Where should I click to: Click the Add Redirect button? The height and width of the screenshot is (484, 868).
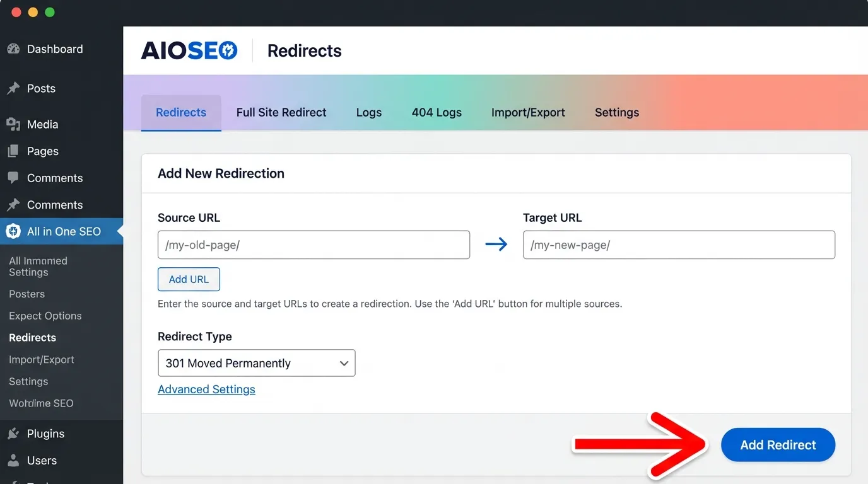[x=778, y=444]
